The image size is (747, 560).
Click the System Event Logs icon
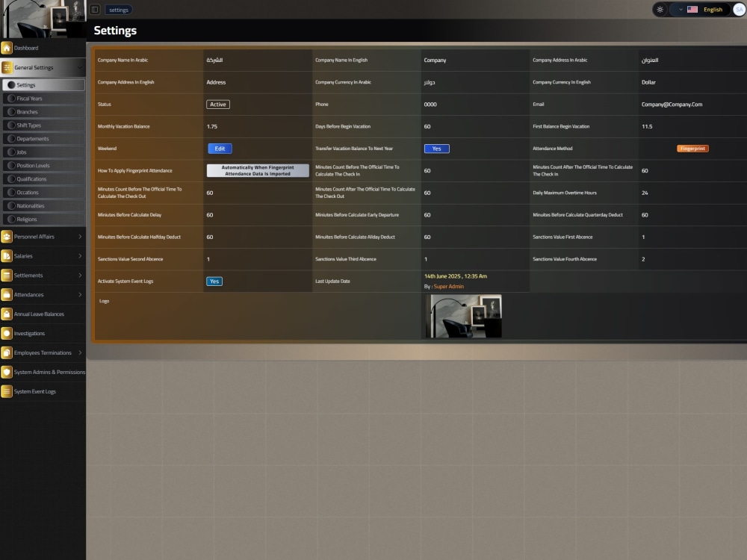click(x=7, y=391)
